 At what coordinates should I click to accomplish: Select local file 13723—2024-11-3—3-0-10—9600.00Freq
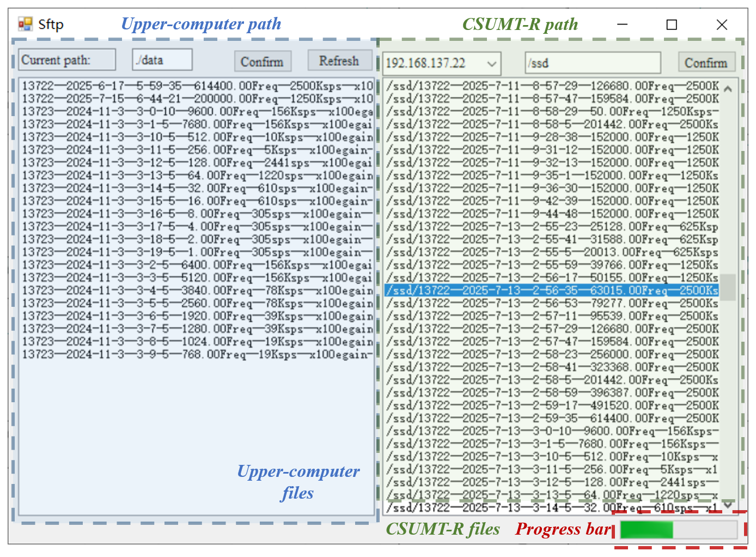click(x=196, y=112)
